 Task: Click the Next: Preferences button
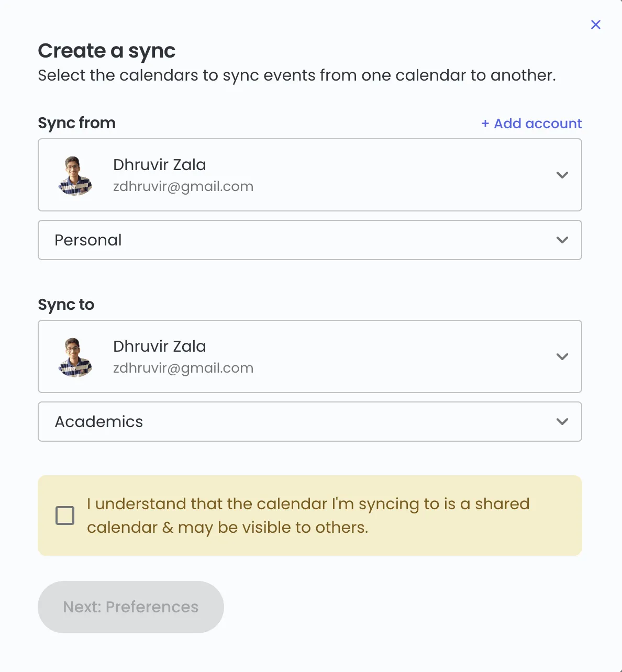[131, 607]
